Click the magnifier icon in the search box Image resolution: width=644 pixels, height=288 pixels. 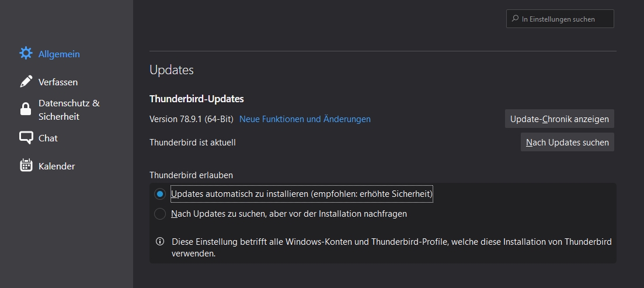click(x=515, y=19)
